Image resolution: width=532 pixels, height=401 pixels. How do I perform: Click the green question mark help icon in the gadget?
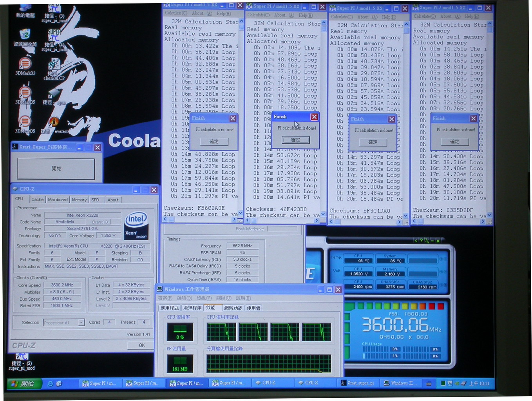[x=421, y=241]
